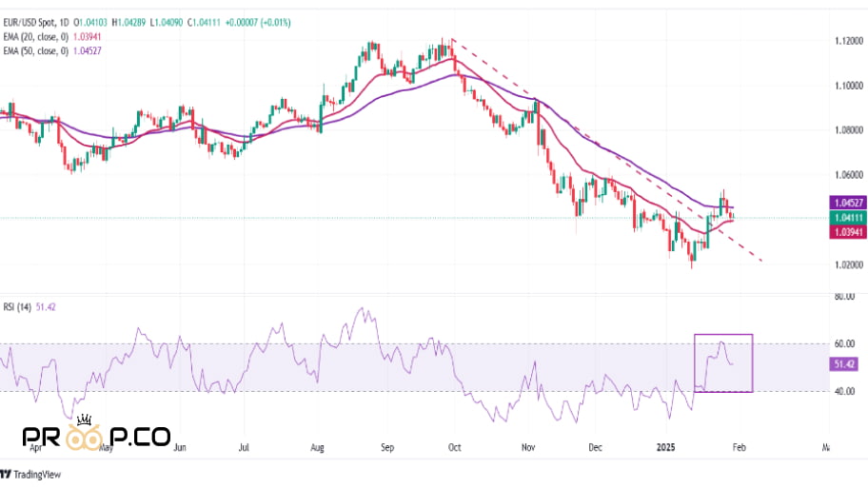Click the 1.08000 price axis label
The width and height of the screenshot is (868, 488).
click(849, 130)
